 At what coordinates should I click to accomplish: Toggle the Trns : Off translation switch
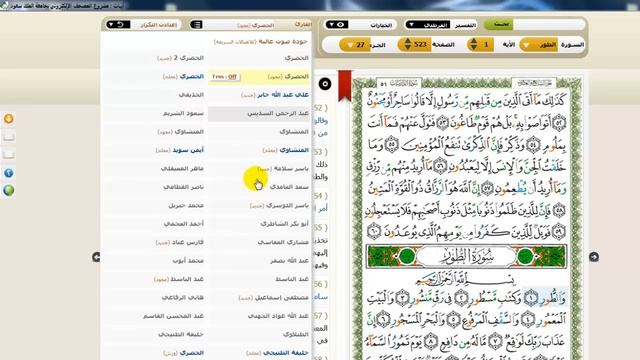[x=224, y=77]
